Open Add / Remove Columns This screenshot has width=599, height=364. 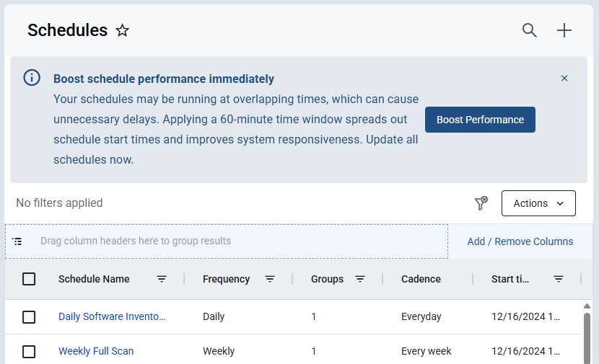coord(520,241)
